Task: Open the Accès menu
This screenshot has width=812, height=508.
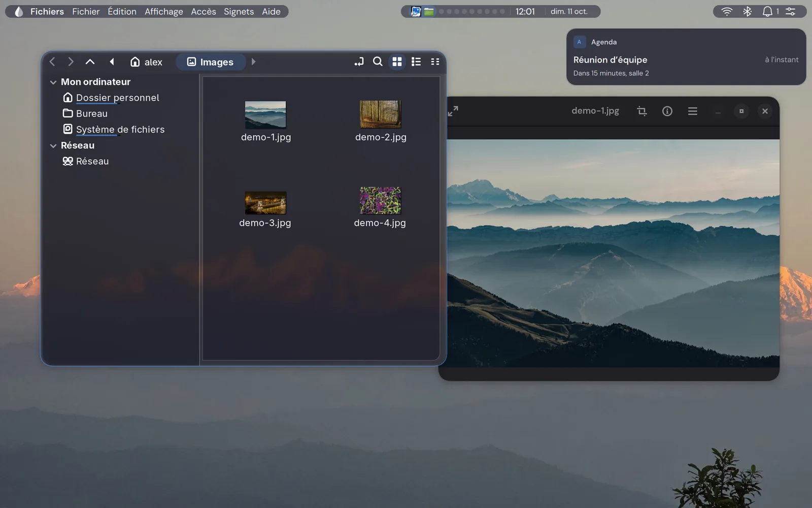Action: (204, 11)
